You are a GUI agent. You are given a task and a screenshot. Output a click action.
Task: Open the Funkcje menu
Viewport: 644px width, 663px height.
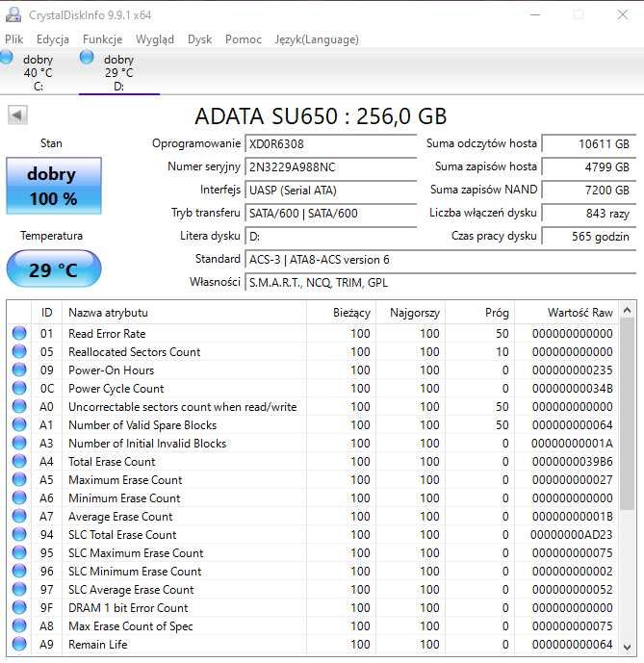102,39
